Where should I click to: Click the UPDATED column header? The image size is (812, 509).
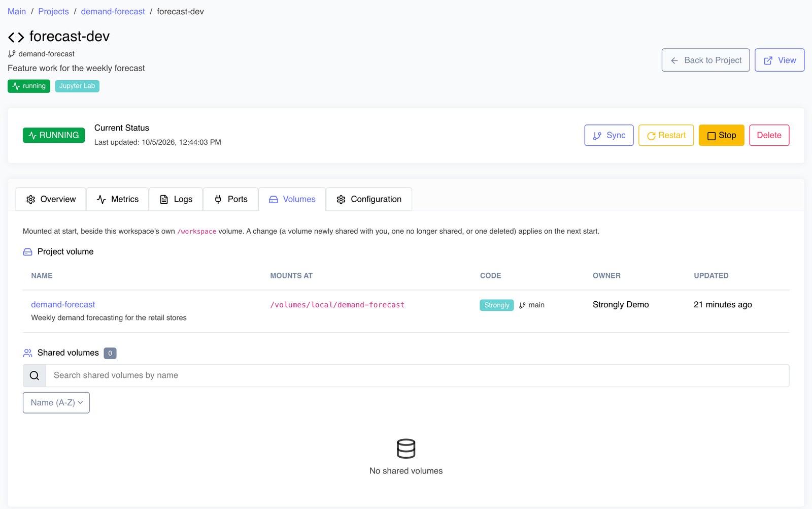711,275
